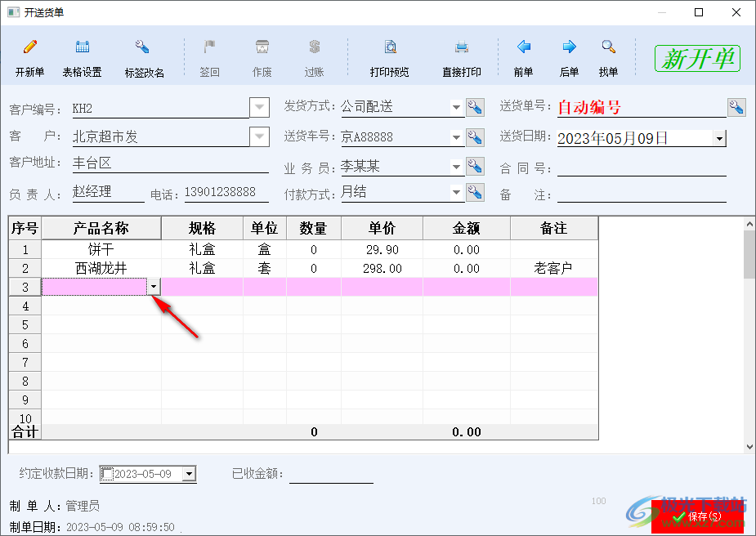Click the 标签改名 wrench icon
The height and width of the screenshot is (536, 756).
142,47
